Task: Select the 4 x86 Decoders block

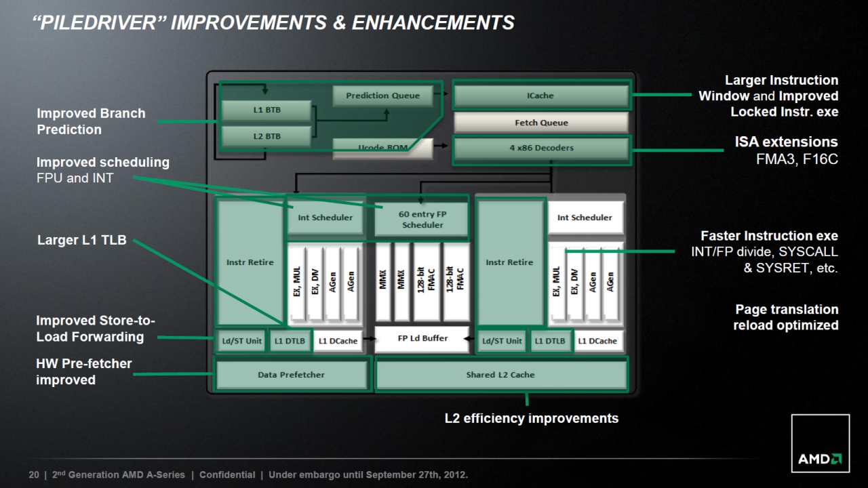Action: pos(540,148)
